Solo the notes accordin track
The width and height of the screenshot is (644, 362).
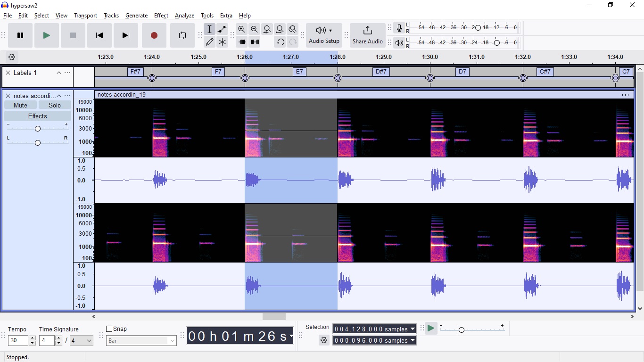[x=55, y=105]
